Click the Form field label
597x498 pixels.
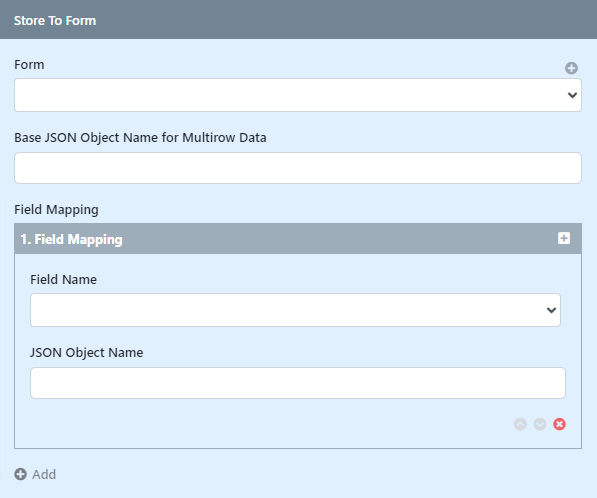tap(29, 64)
